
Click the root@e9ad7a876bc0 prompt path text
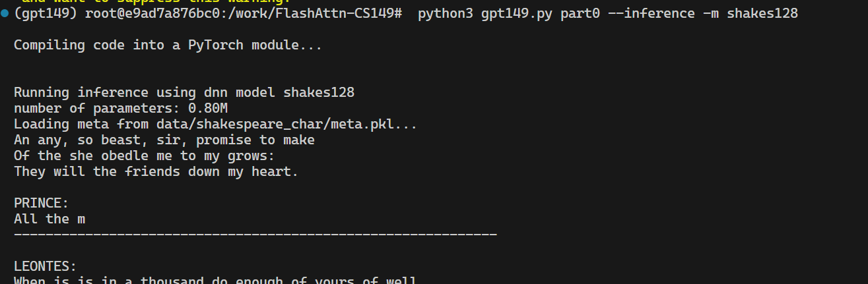pyautogui.click(x=243, y=14)
